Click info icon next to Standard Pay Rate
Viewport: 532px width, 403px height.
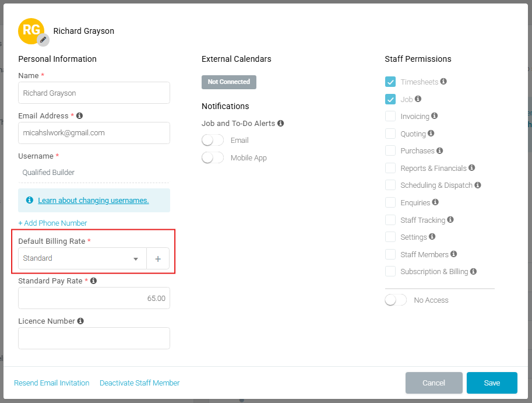click(x=93, y=281)
